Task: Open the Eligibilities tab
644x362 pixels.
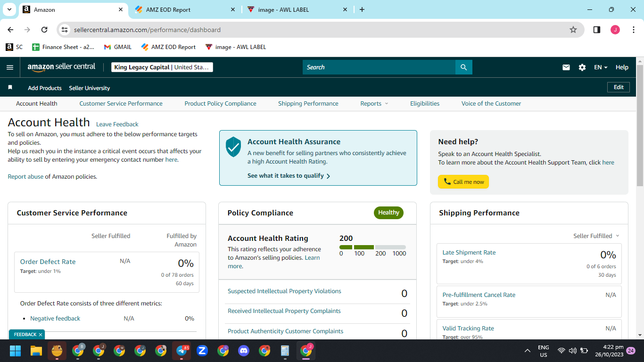Action: 425,104
